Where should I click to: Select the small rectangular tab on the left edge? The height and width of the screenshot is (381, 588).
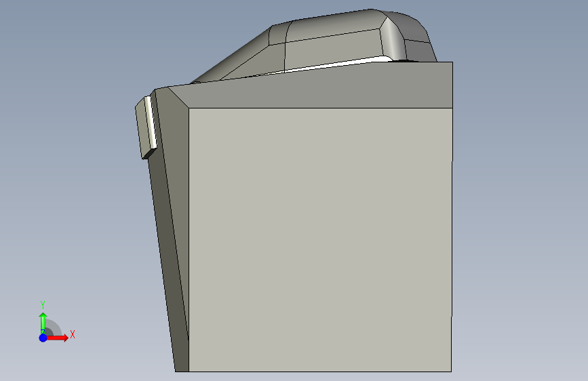[x=146, y=127]
